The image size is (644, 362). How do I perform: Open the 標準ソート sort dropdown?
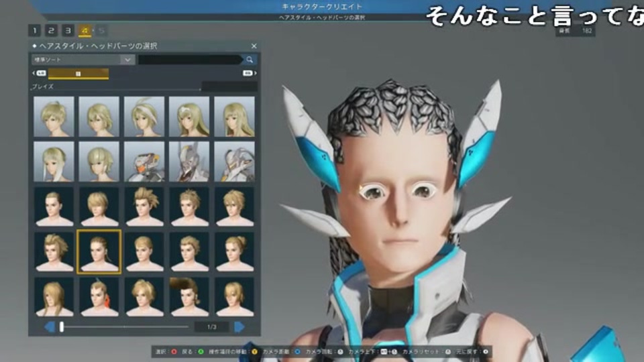(x=83, y=60)
